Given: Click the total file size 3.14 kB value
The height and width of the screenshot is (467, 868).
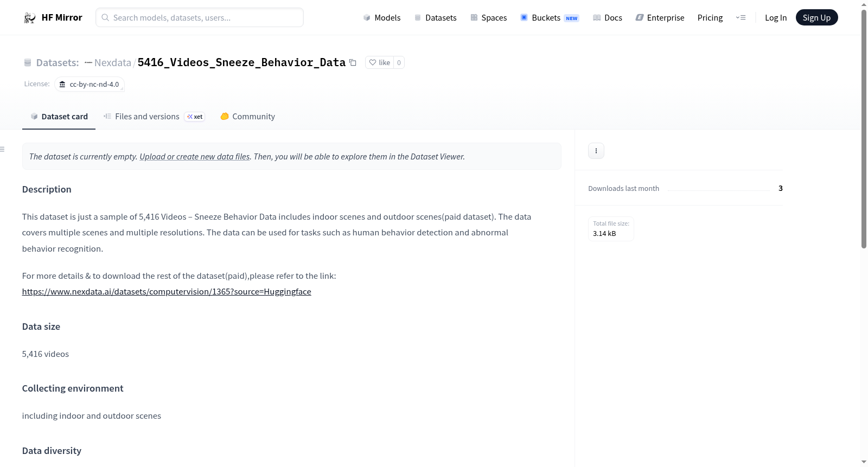Looking at the screenshot, I should point(604,234).
